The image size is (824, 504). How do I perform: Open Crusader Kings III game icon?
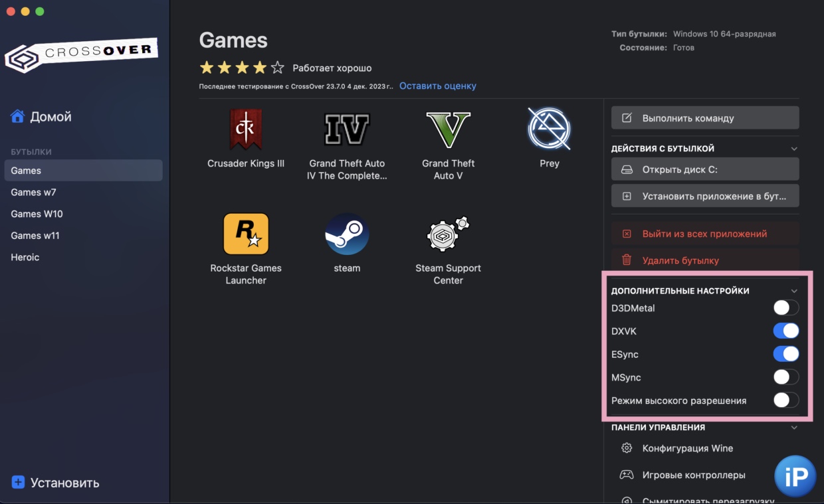246,129
